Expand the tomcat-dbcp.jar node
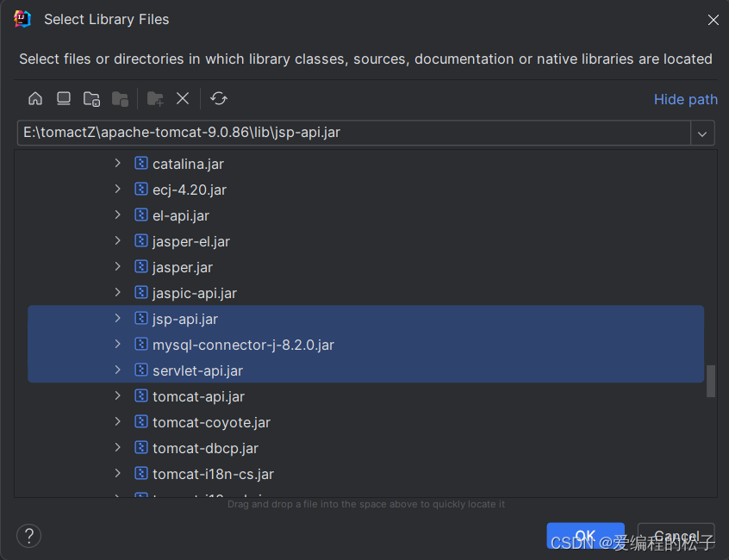The image size is (729, 560). 118,447
